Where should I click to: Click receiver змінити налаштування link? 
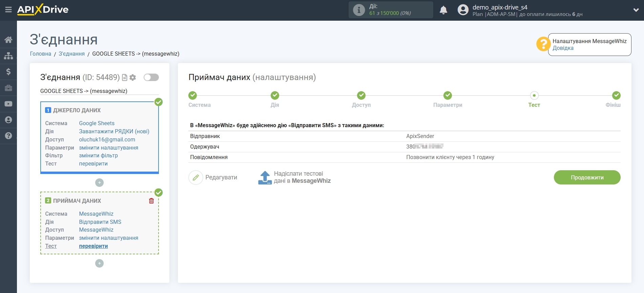point(109,238)
